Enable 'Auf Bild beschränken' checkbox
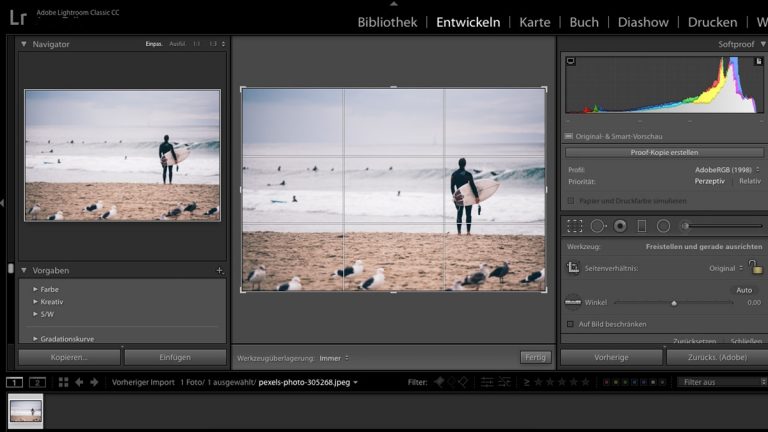Image resolution: width=768 pixels, height=432 pixels. pos(570,324)
